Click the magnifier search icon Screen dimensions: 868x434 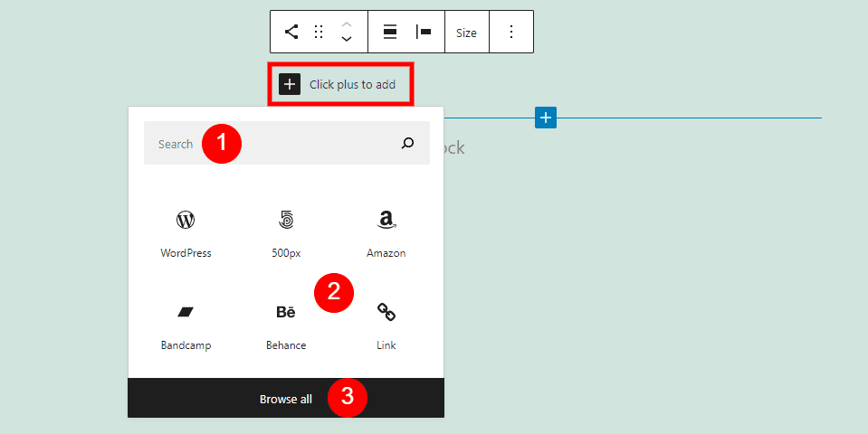(407, 143)
